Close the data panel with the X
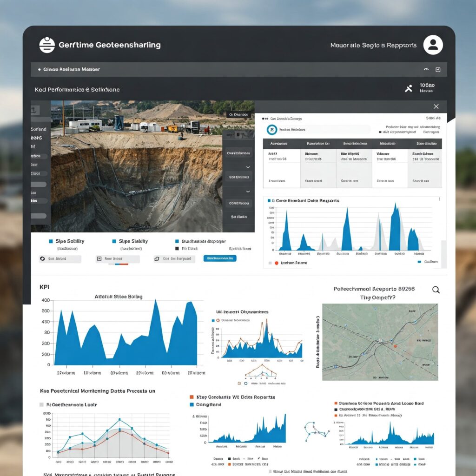Screen dimensions: 476x476 436,106
